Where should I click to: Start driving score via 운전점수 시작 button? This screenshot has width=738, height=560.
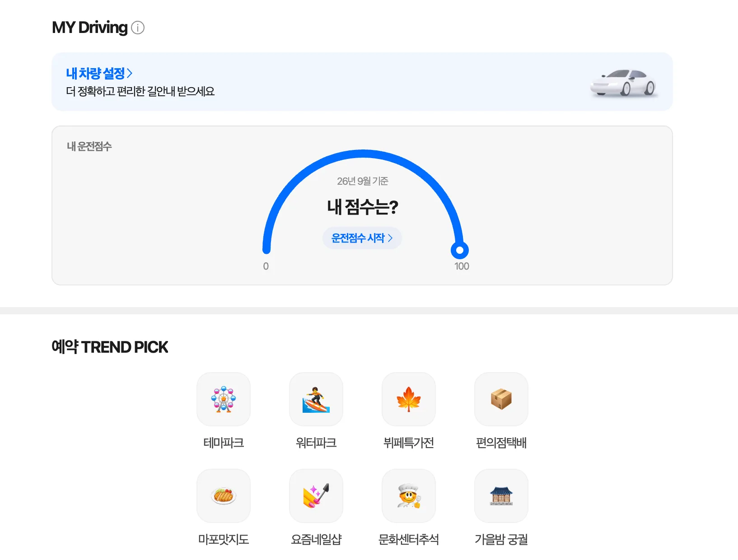362,238
